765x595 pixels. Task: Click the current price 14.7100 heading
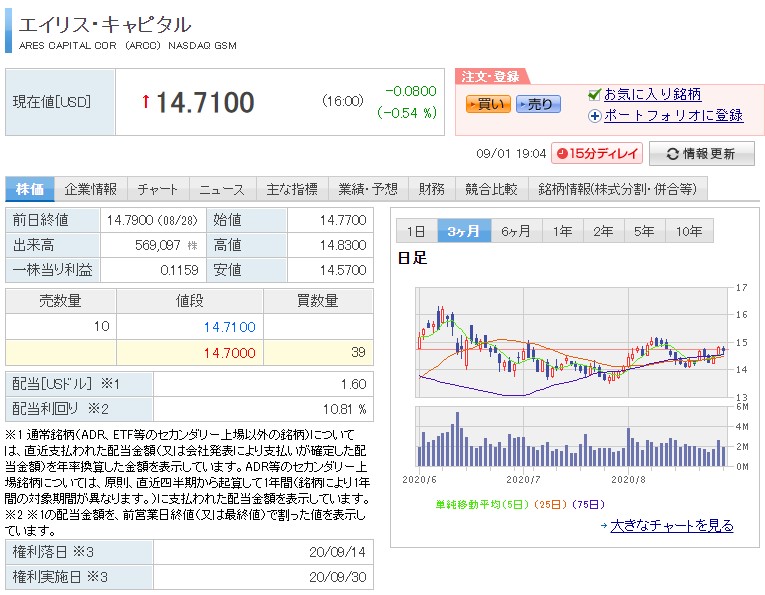205,102
